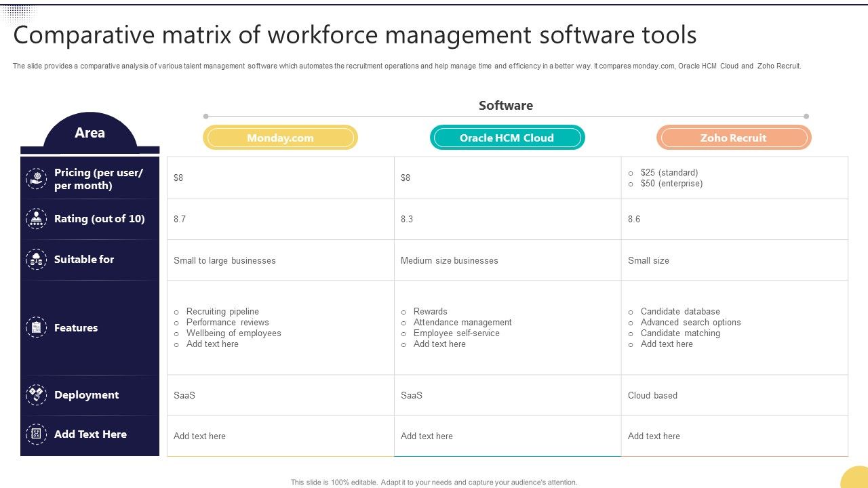Click the 'Suitable for' label
Viewport: 868px width, 488px height.
click(84, 260)
